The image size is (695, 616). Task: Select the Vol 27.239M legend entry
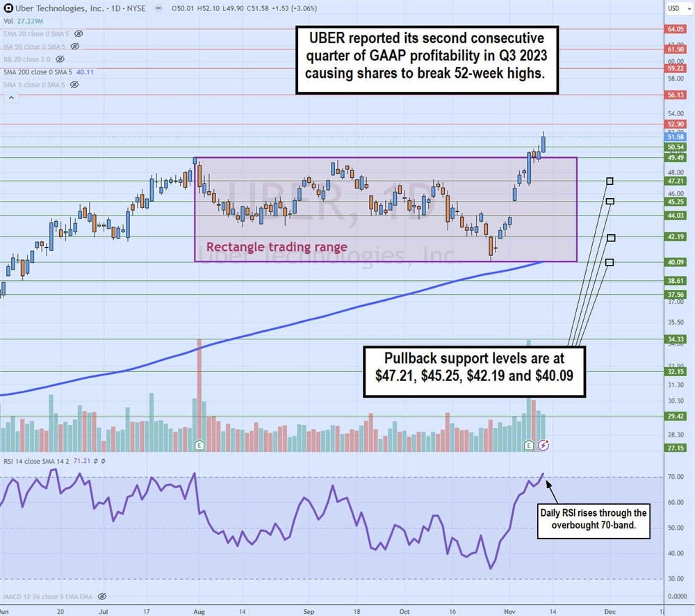pos(23,21)
